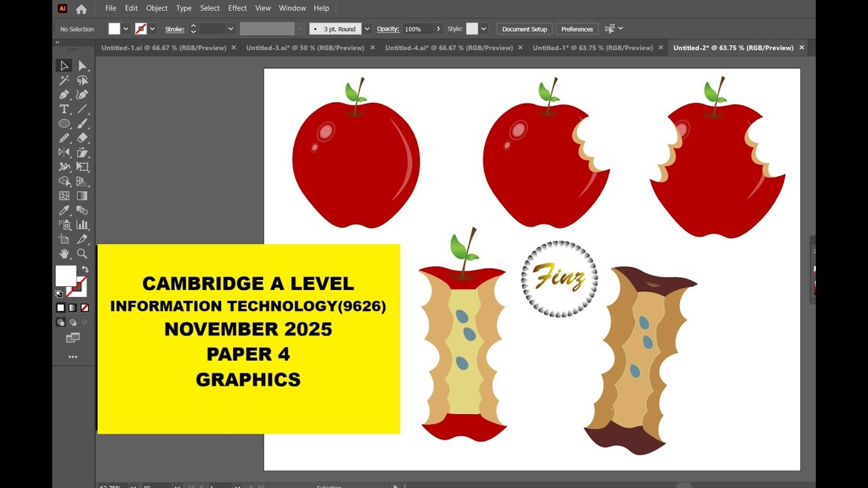This screenshot has height=488, width=868.
Task: Switch to Untitled-4.ai* tab
Action: pos(449,48)
